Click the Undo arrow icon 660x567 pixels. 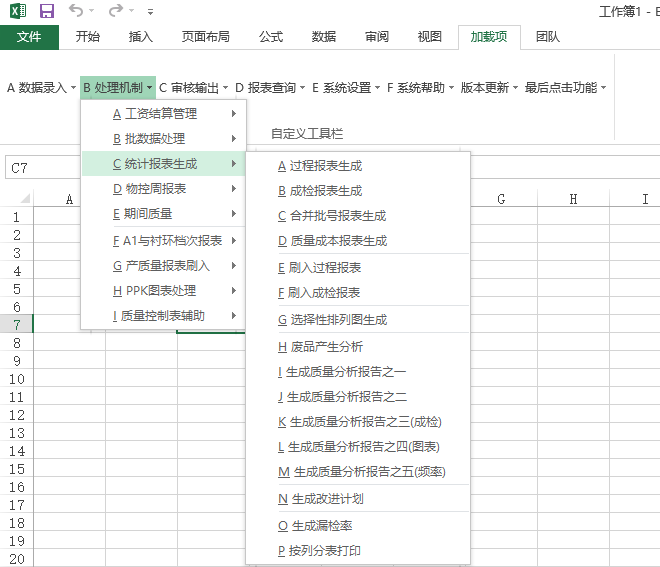77,11
